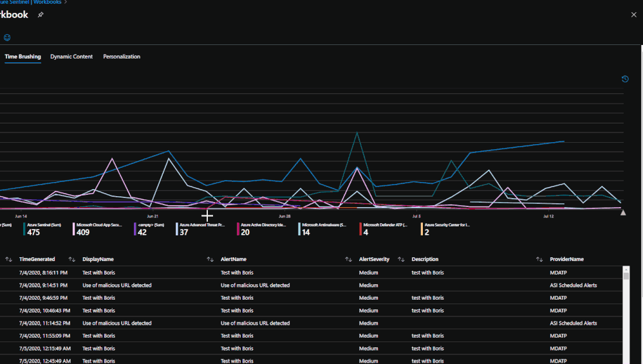643x364 pixels.
Task: Select the Azure Security Center 2 legend
Action: (x=445, y=229)
